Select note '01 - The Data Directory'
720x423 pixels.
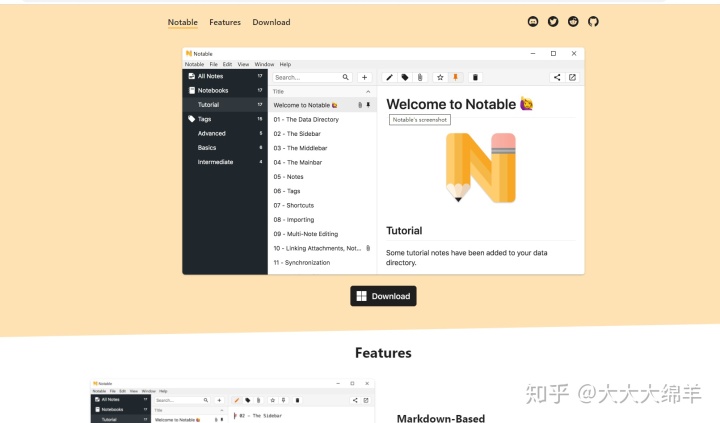pos(322,119)
